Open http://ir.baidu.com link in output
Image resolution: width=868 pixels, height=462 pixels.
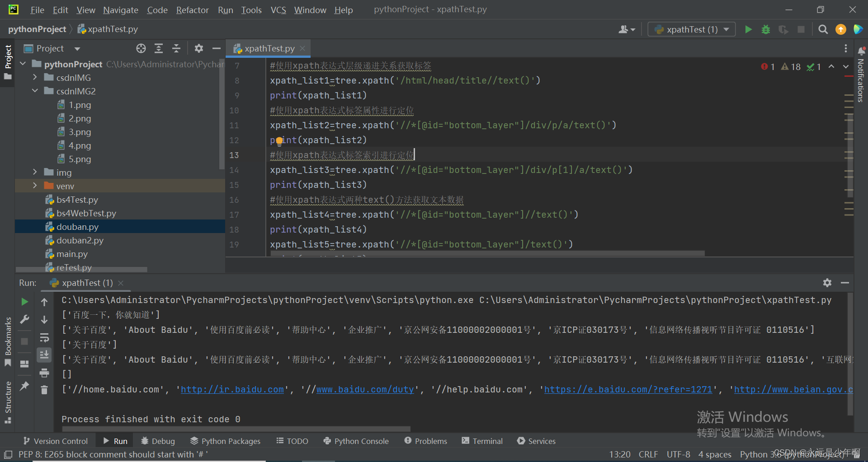(x=232, y=389)
